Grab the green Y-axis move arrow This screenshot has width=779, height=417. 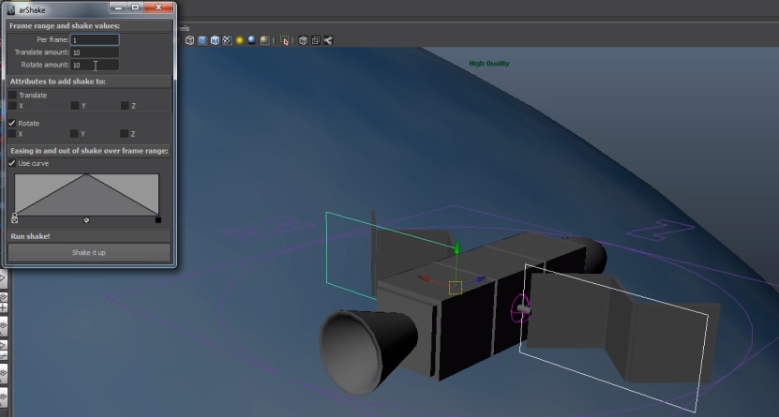(x=457, y=247)
